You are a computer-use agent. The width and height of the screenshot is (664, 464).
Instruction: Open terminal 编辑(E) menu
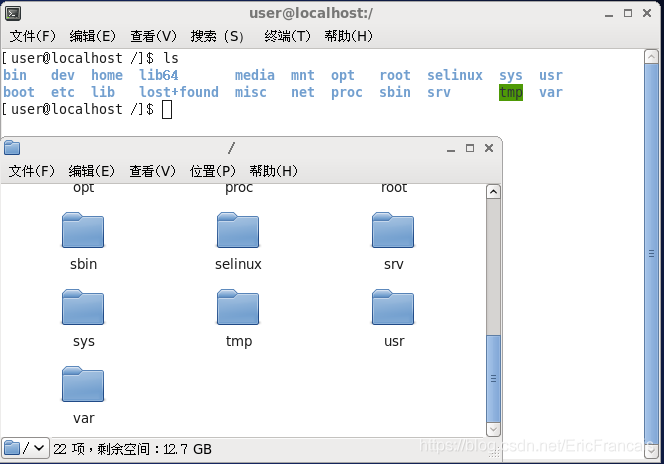(92, 36)
